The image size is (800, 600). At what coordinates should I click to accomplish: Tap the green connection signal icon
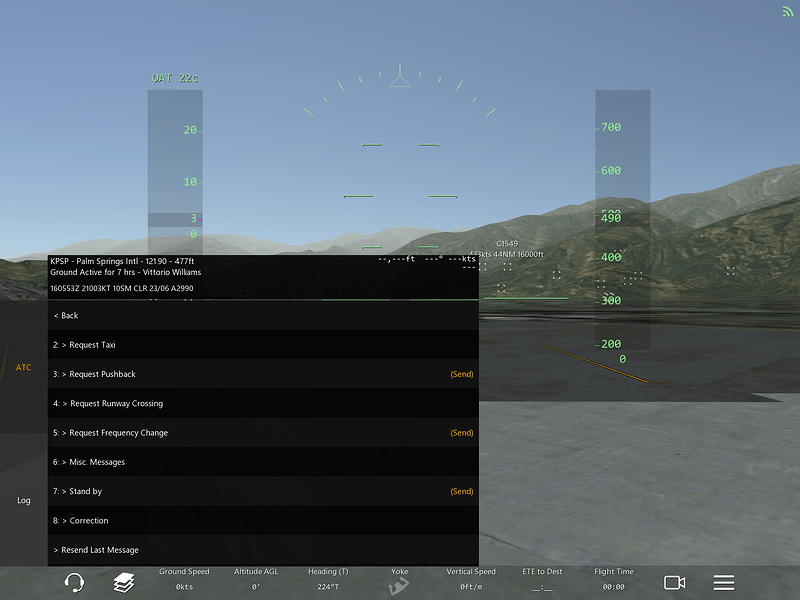(788, 11)
